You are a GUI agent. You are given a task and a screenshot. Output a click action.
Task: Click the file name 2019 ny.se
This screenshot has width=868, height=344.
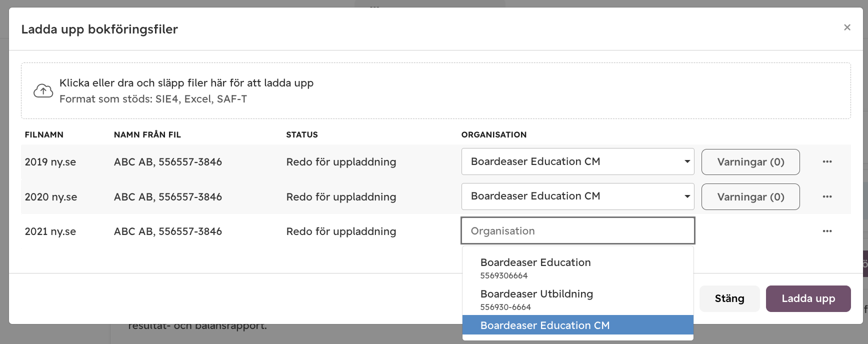pos(50,162)
